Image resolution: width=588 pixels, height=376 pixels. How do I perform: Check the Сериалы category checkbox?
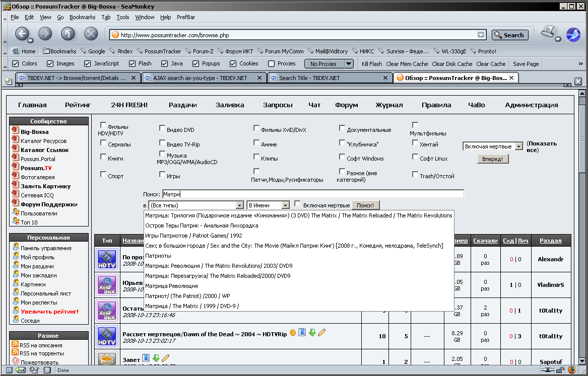[x=103, y=143]
